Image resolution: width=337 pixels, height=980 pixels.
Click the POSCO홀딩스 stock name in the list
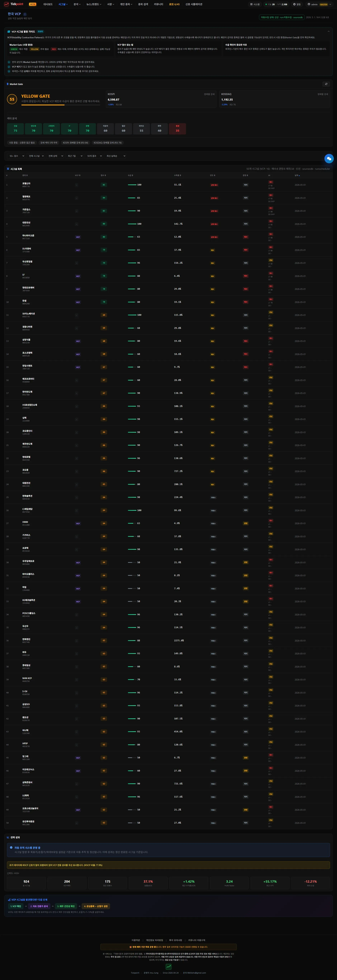pos(29,613)
